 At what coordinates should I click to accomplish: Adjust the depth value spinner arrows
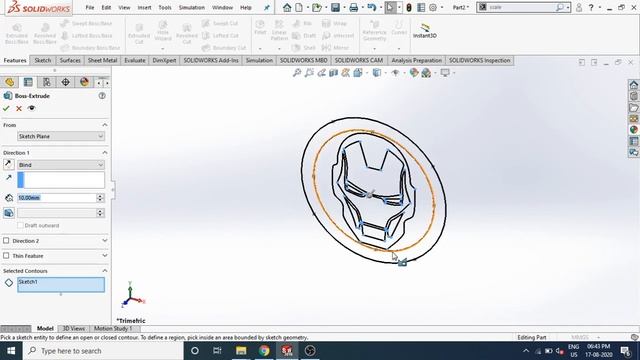click(x=100, y=198)
